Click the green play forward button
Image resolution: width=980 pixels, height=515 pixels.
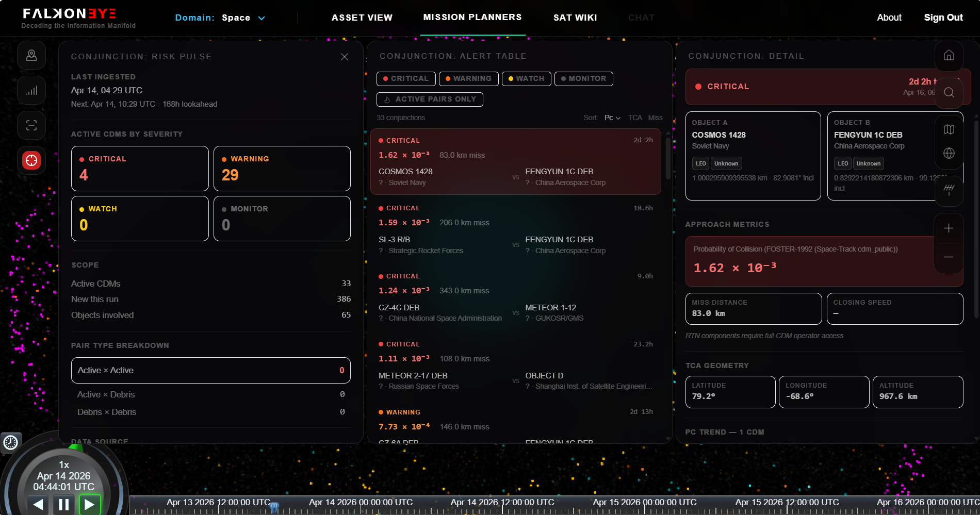click(x=89, y=504)
